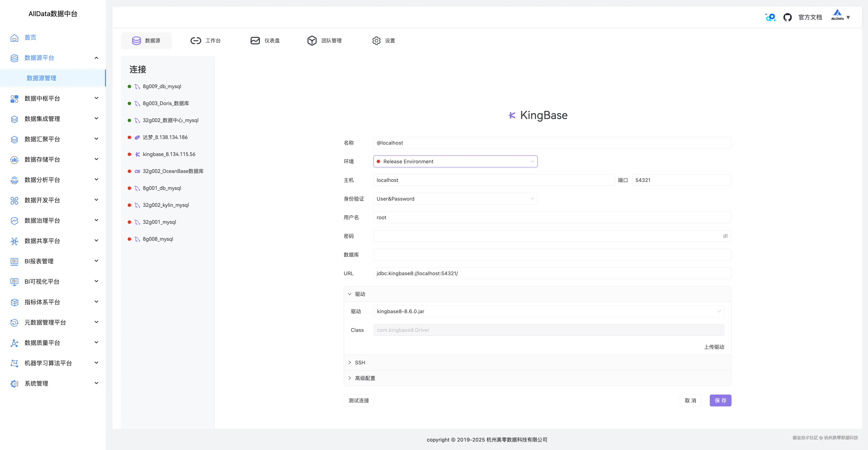Screen dimensions: 868x450
Task: Click the blue logo icon left of GitHub
Action: pyautogui.click(x=770, y=17)
